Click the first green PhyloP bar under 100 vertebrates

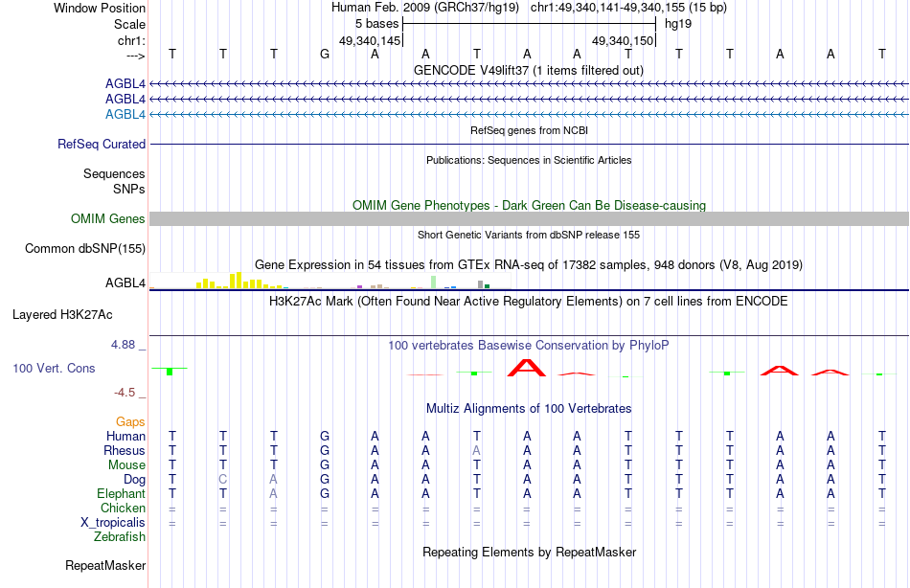[170, 372]
